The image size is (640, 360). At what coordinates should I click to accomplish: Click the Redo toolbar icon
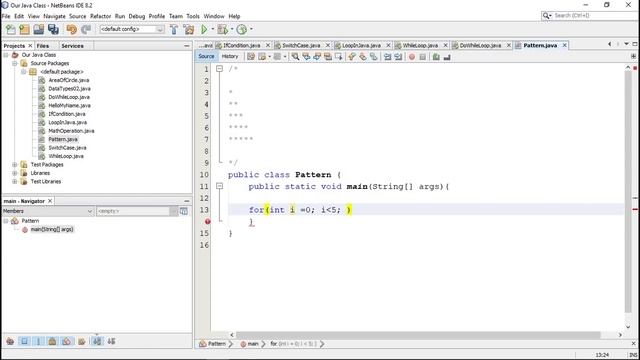86,29
